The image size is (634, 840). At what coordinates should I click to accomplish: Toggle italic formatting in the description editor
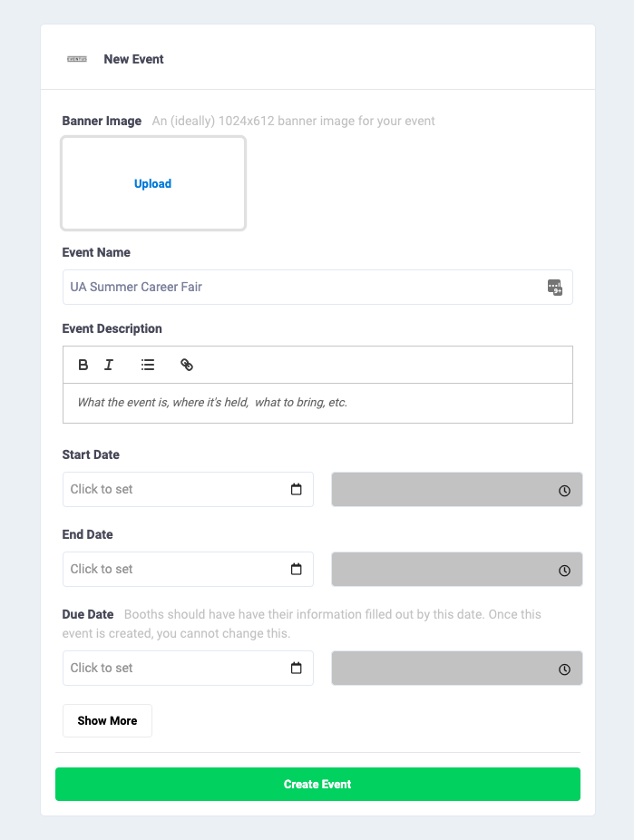(109, 365)
